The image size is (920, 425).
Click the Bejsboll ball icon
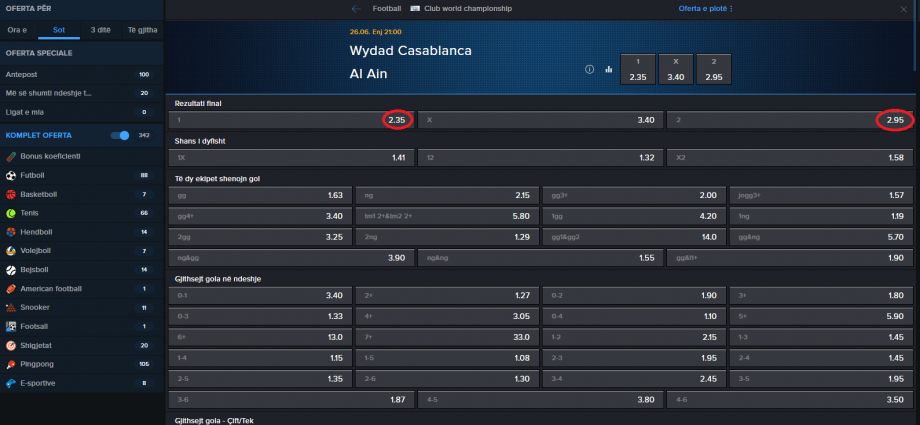(11, 270)
